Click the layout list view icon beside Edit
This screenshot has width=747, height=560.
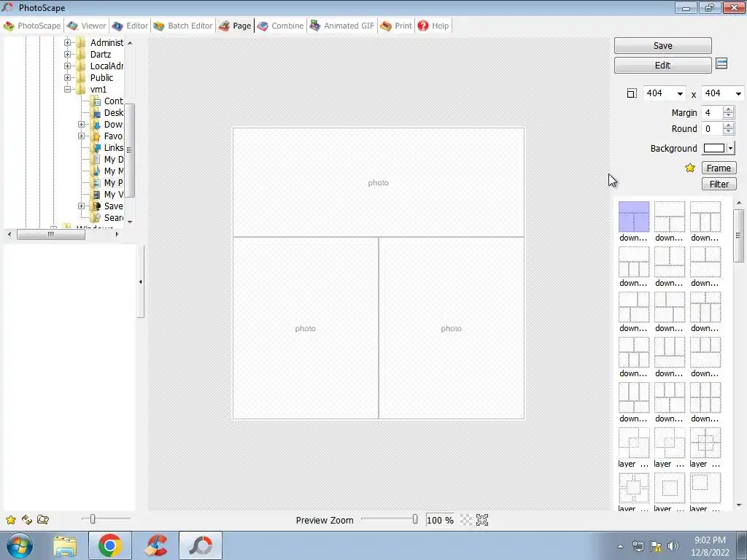coord(721,64)
